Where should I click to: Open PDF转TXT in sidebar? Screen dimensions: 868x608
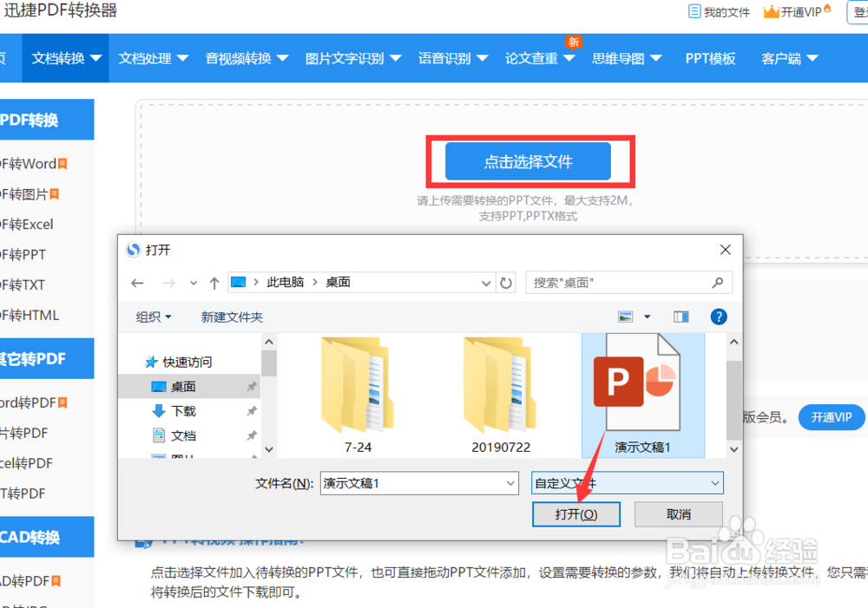tap(23, 284)
